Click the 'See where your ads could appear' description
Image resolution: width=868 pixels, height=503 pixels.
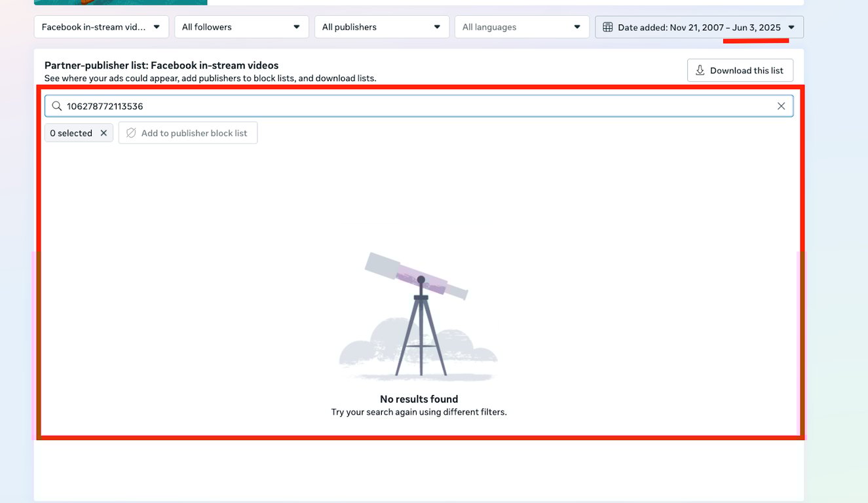(210, 78)
